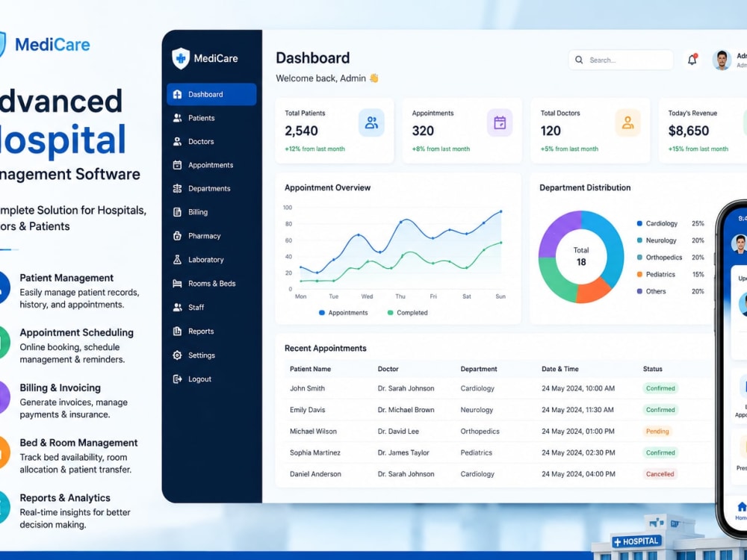The height and width of the screenshot is (560, 747).
Task: Click the Total Doctors value 120
Action: pyautogui.click(x=551, y=131)
